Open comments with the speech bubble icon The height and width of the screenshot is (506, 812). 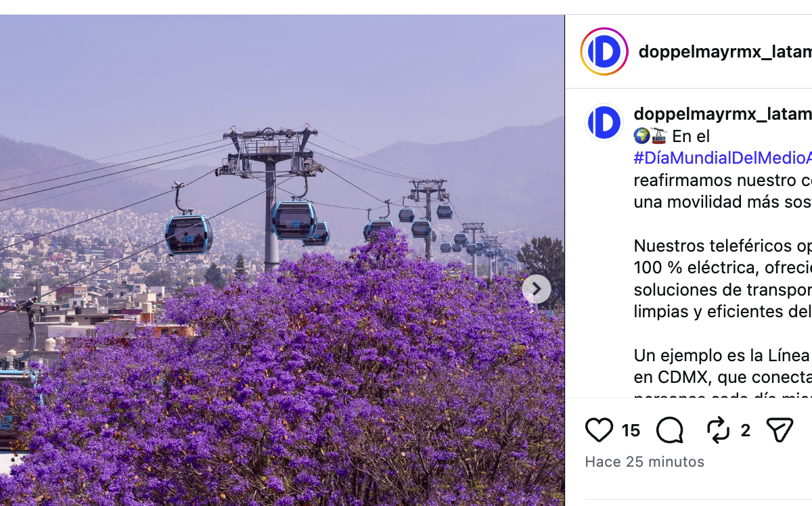(x=670, y=430)
